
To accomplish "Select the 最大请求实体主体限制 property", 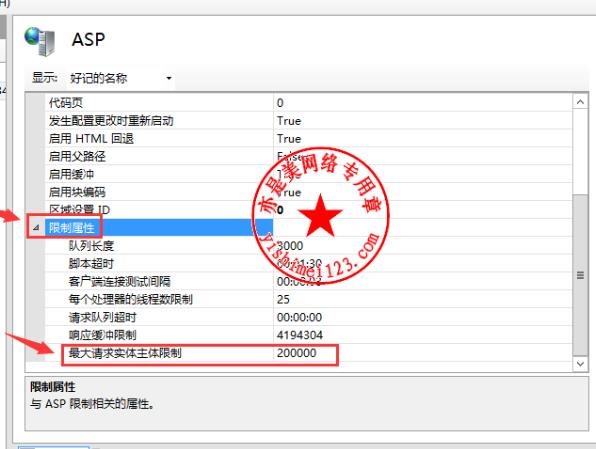I will tap(125, 353).
